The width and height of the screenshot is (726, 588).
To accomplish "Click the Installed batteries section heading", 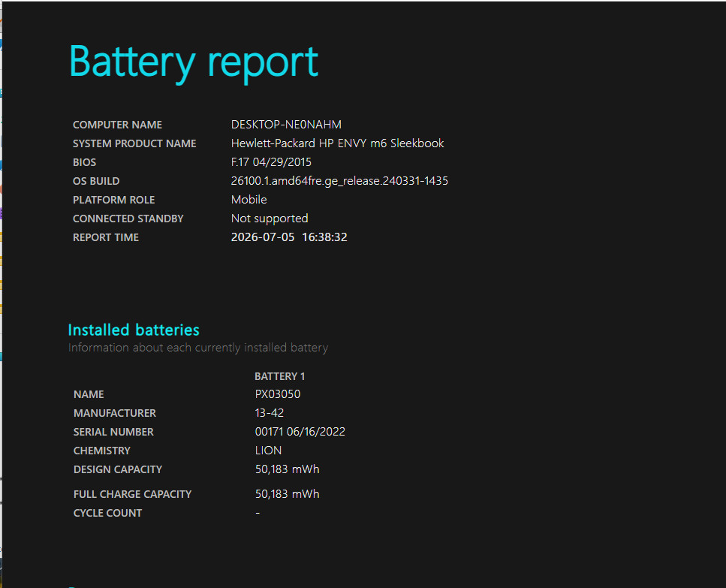I will click(x=134, y=330).
